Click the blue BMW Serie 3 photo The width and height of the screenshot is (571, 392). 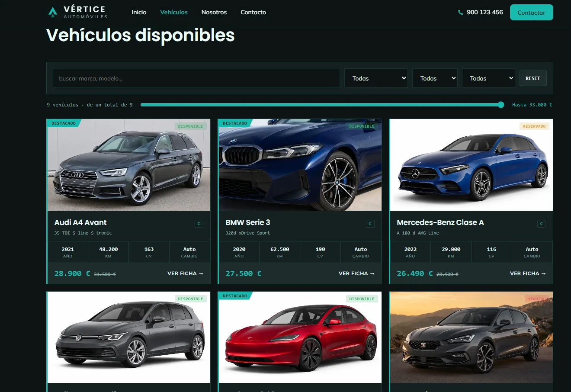[x=300, y=165]
